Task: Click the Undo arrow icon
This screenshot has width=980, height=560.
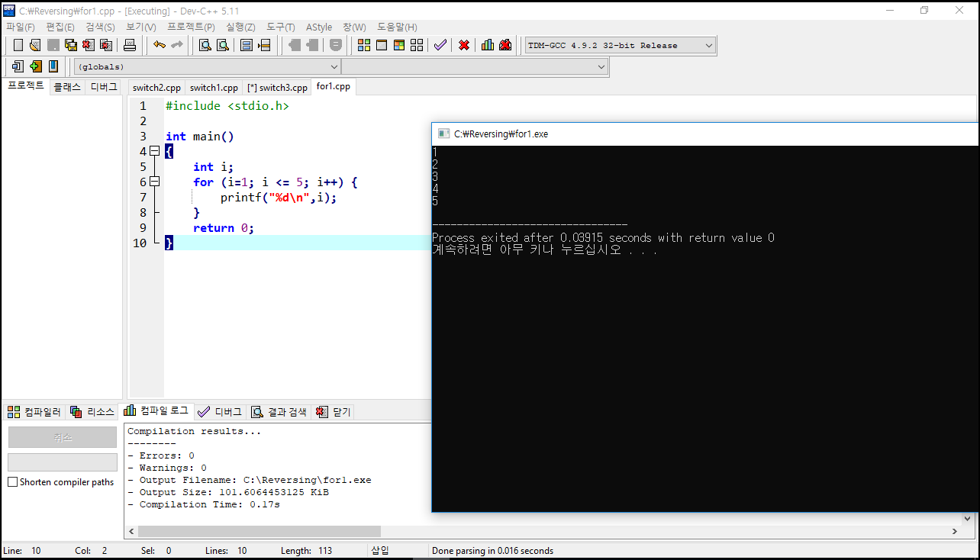Action: point(160,45)
